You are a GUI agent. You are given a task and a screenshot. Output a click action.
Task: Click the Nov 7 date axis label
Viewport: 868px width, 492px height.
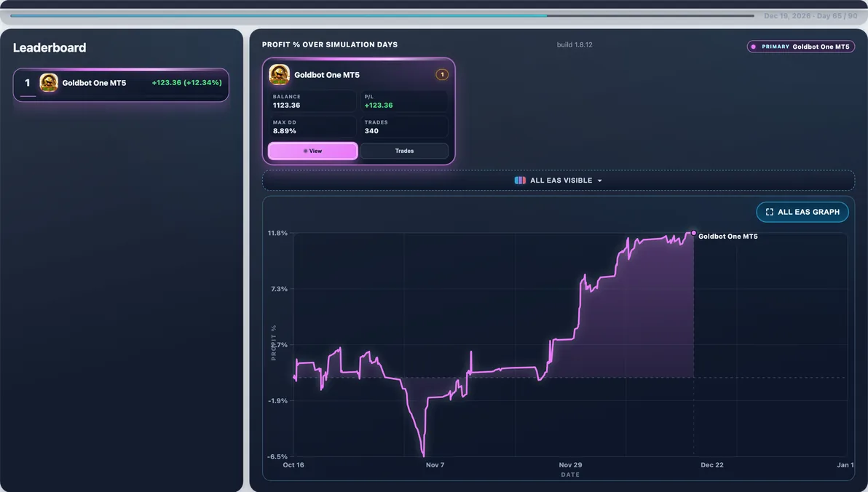[x=435, y=465]
